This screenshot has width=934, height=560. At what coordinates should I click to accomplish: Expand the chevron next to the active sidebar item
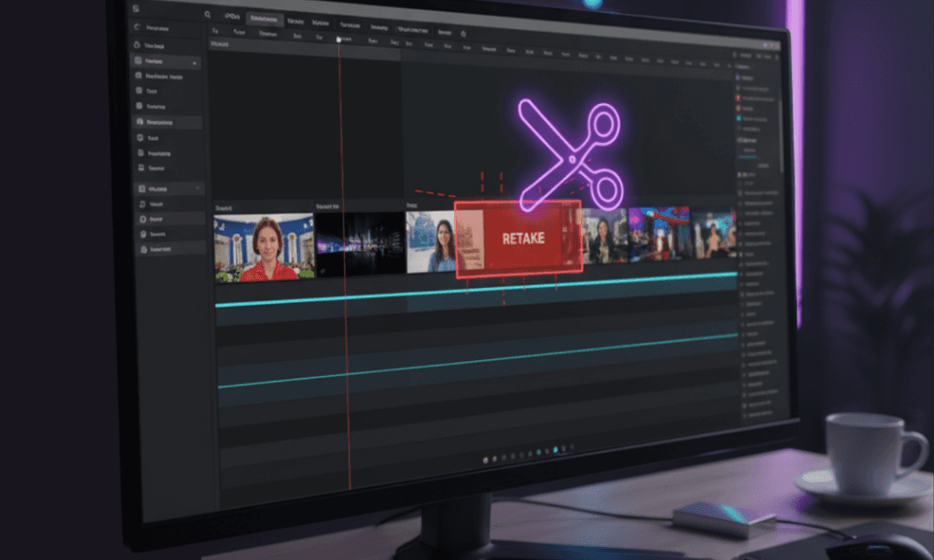click(194, 62)
